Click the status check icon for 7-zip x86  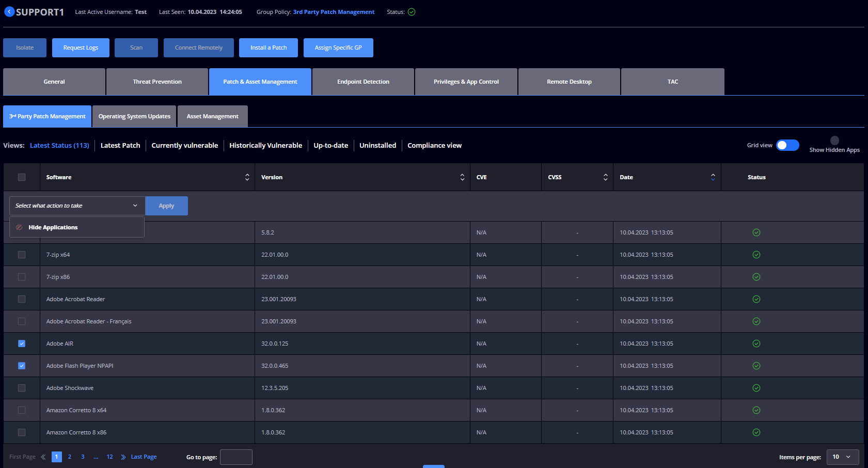pyautogui.click(x=756, y=277)
